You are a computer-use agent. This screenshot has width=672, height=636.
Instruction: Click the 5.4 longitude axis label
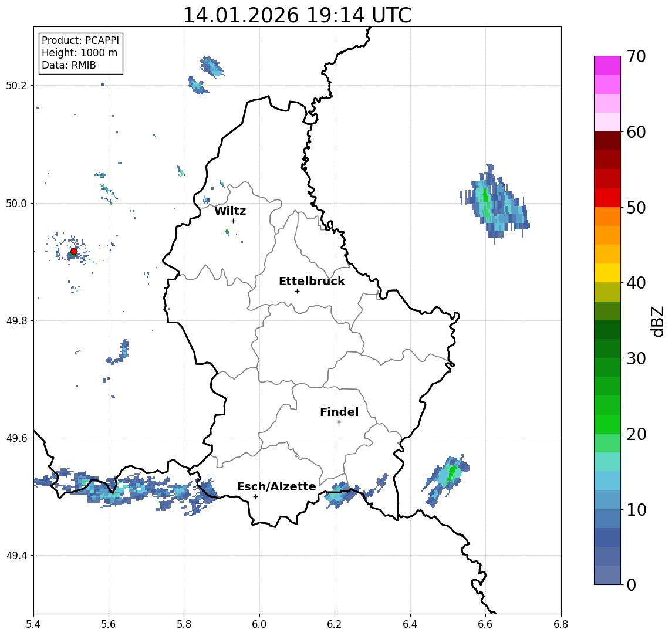point(33,624)
